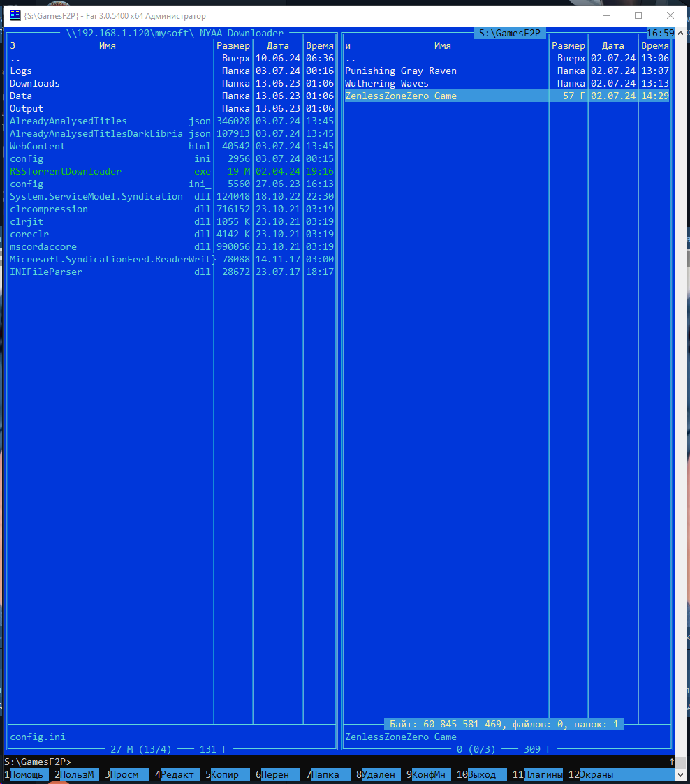690x784 pixels.
Task: Click the left panel's Размер column header
Action: (233, 46)
